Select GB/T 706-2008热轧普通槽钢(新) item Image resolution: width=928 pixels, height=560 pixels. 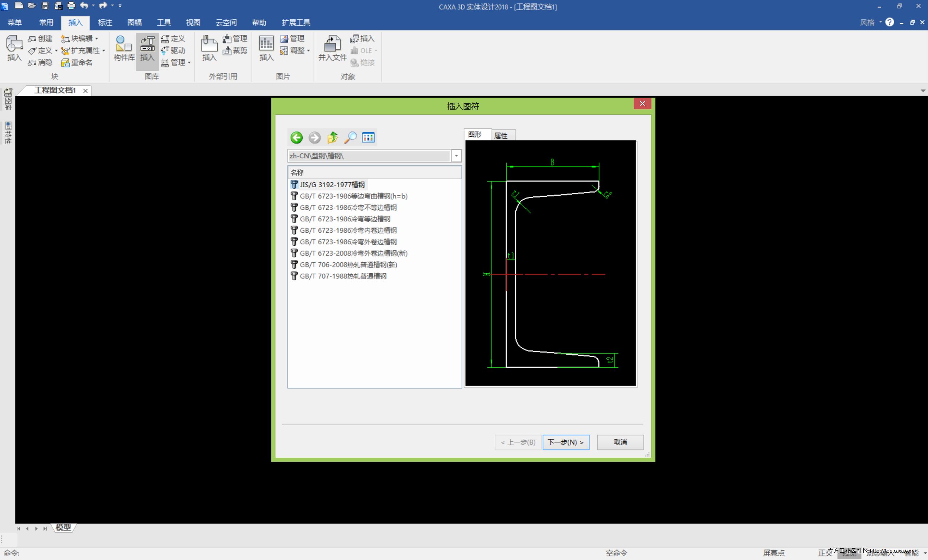[x=348, y=265]
